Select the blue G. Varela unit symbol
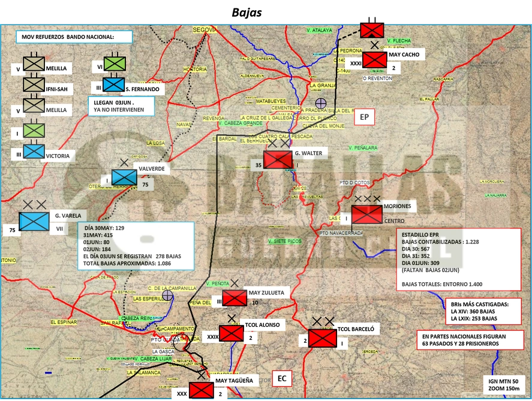This screenshot has width=532, height=401. (34, 221)
